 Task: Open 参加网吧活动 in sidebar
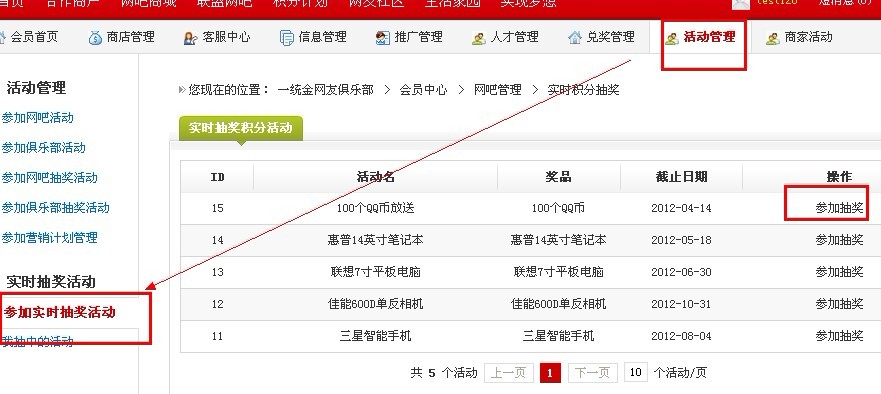pyautogui.click(x=37, y=118)
